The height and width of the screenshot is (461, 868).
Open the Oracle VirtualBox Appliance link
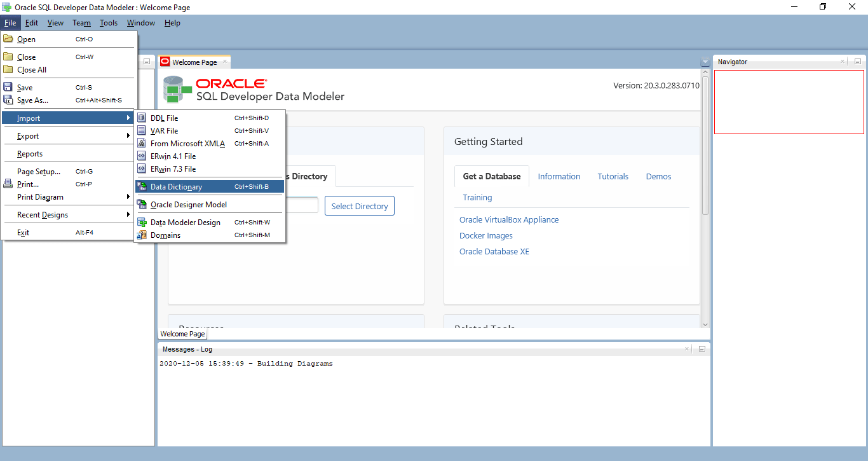point(508,219)
